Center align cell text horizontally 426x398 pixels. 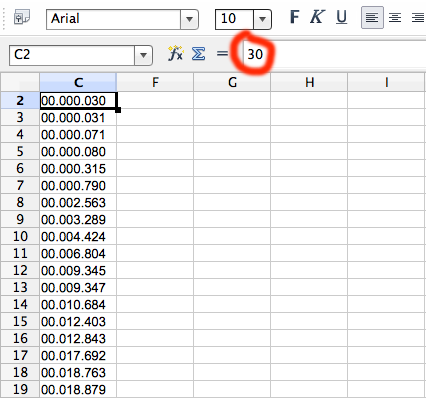coord(395,17)
